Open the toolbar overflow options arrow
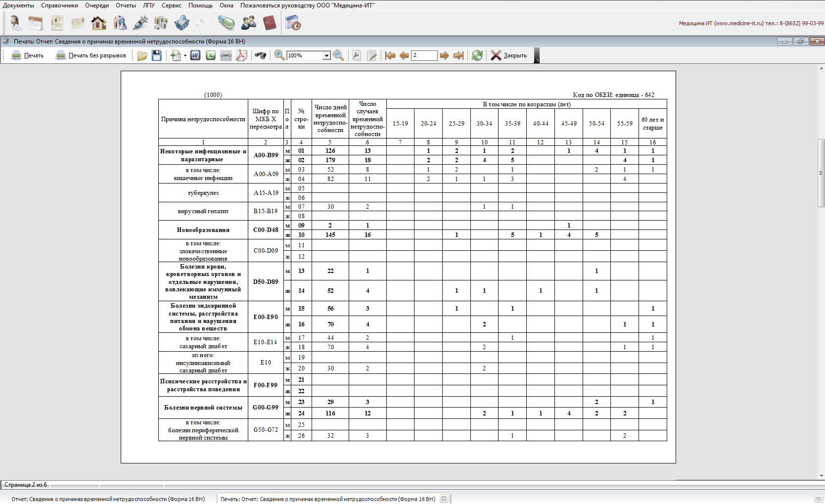The image size is (825, 504). [537, 55]
